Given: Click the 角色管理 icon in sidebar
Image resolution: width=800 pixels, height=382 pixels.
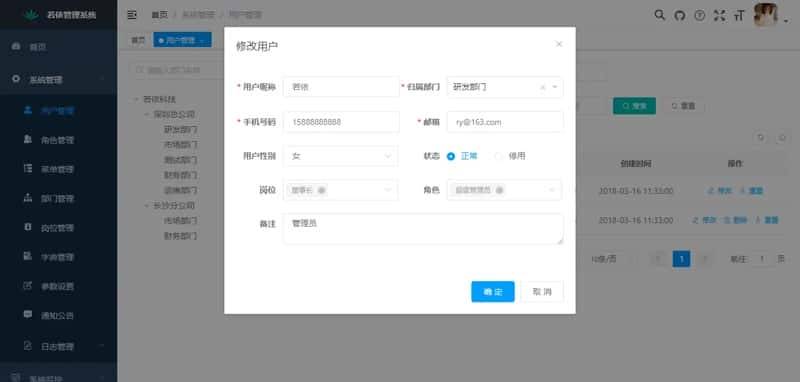Looking at the screenshot, I should [29, 139].
